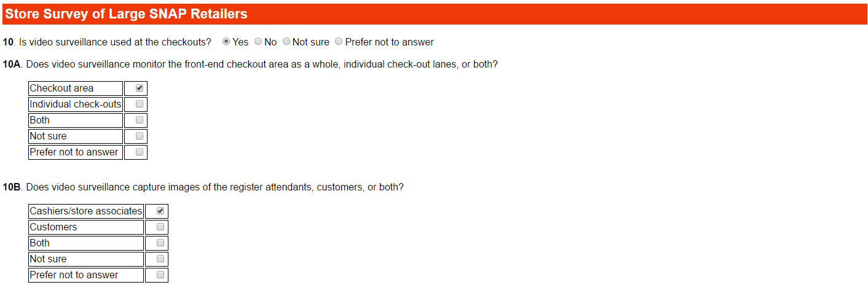This screenshot has height=301, width=868.
Task: Tick the Both checkbox in question 10A
Action: coord(140,120)
